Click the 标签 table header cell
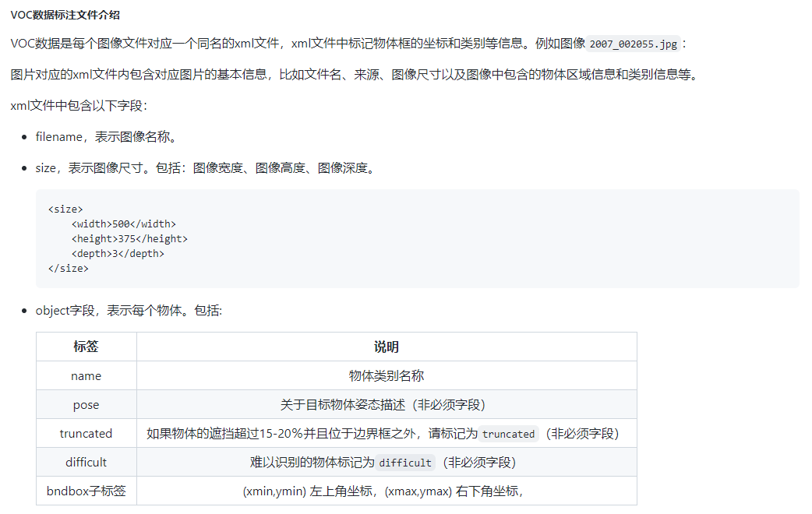This screenshot has width=812, height=514. pos(86,346)
